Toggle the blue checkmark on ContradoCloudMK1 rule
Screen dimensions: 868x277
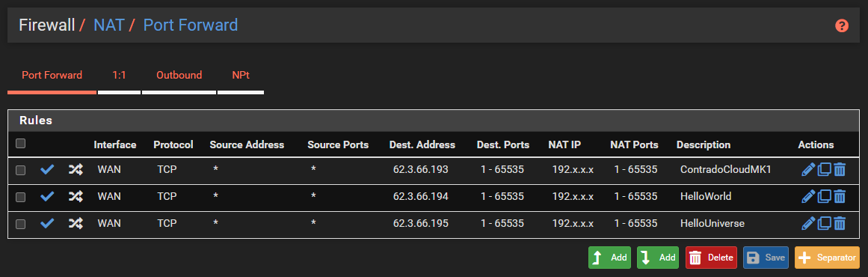pyautogui.click(x=48, y=169)
